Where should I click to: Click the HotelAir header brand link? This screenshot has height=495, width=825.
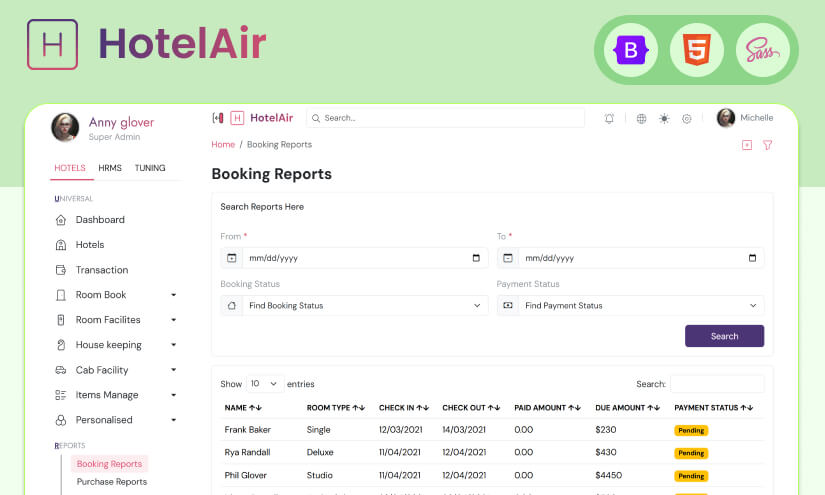[271, 118]
